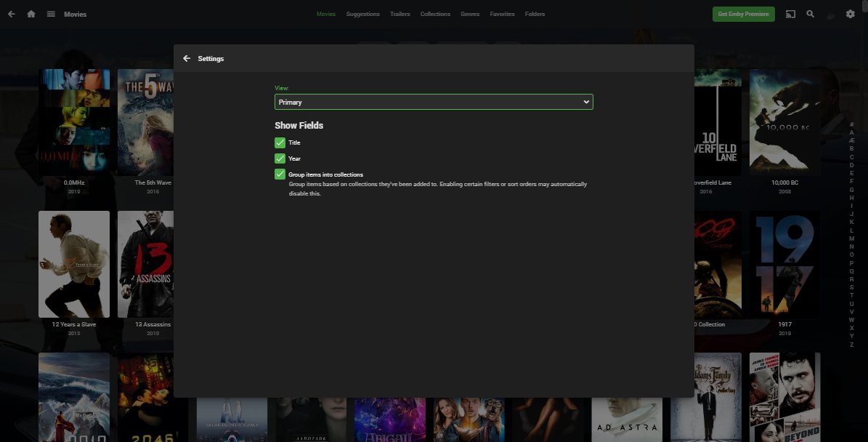Open the hamburger navigation menu
Screen dimensions: 868x442
[x=49, y=13]
